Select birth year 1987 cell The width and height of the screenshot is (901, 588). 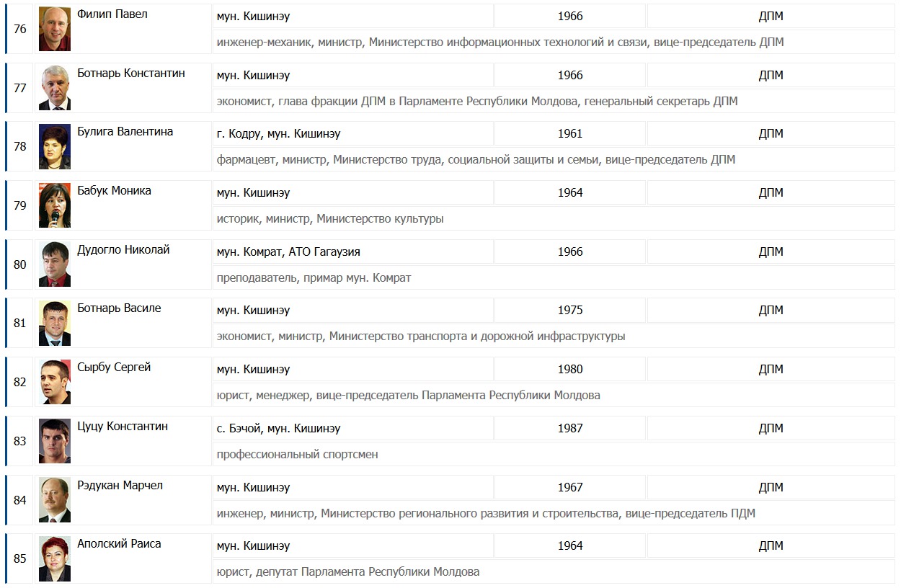(570, 428)
